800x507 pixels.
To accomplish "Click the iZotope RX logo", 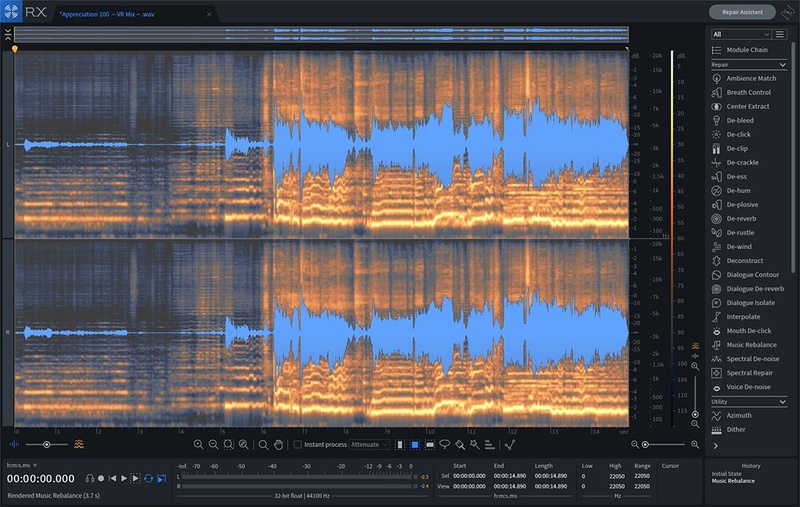I will 11,11.
